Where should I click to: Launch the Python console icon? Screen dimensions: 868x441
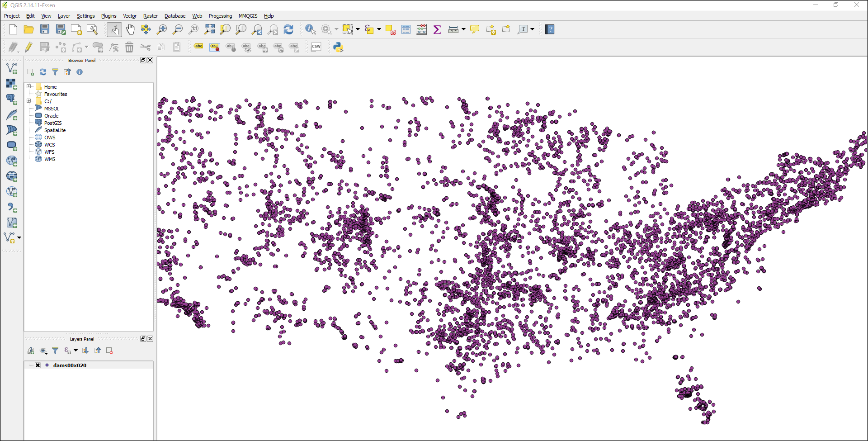(338, 47)
